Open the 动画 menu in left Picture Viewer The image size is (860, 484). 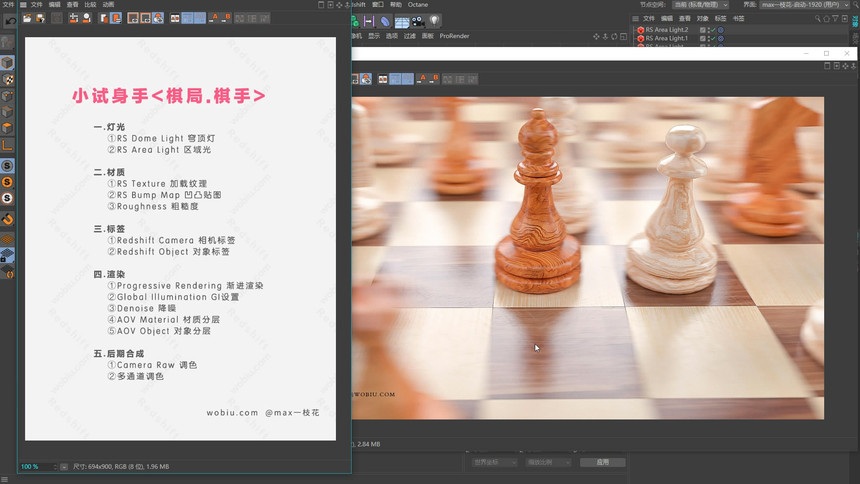click(109, 4)
